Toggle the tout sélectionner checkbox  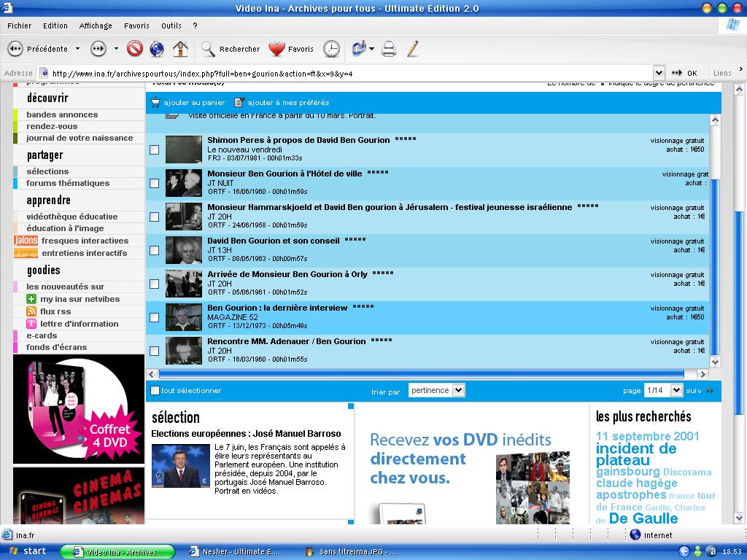155,391
